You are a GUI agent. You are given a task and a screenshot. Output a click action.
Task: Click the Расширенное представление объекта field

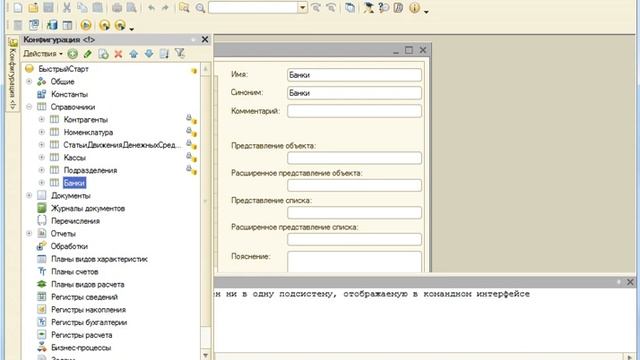point(354,185)
